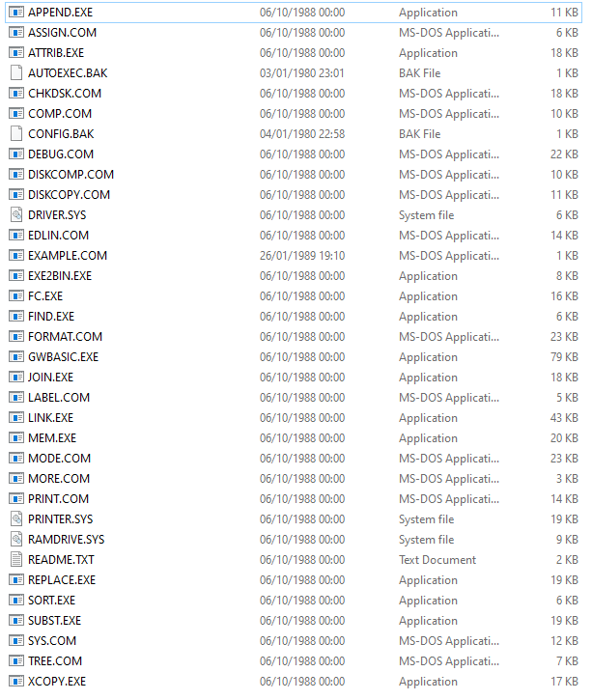Image resolution: width=592 pixels, height=700 pixels.
Task: Select the APPEND.EXE file icon
Action: tap(16, 13)
